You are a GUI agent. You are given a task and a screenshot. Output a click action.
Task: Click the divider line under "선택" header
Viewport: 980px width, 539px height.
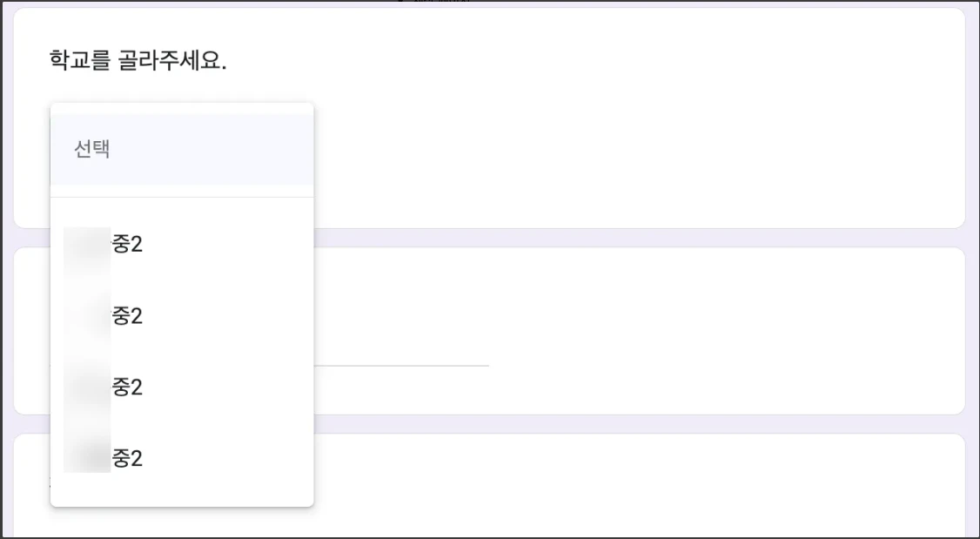(182, 198)
